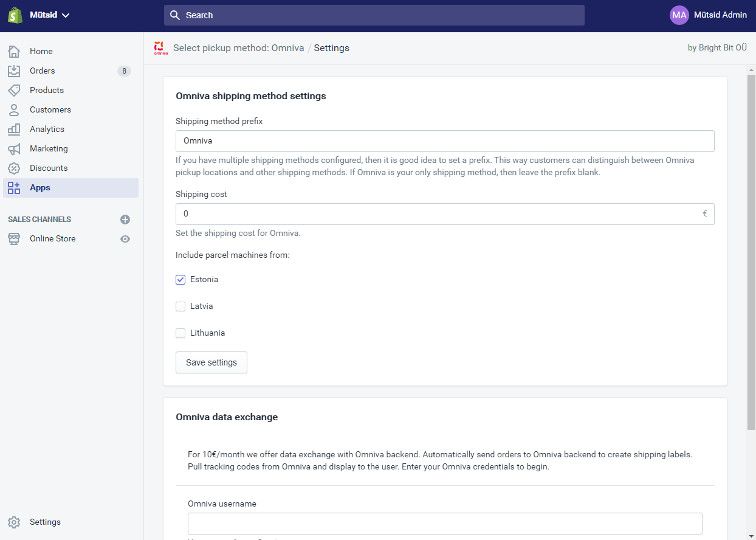Viewport: 756px width, 540px height.
Task: Click Include parcel machines from: label
Action: tap(233, 255)
